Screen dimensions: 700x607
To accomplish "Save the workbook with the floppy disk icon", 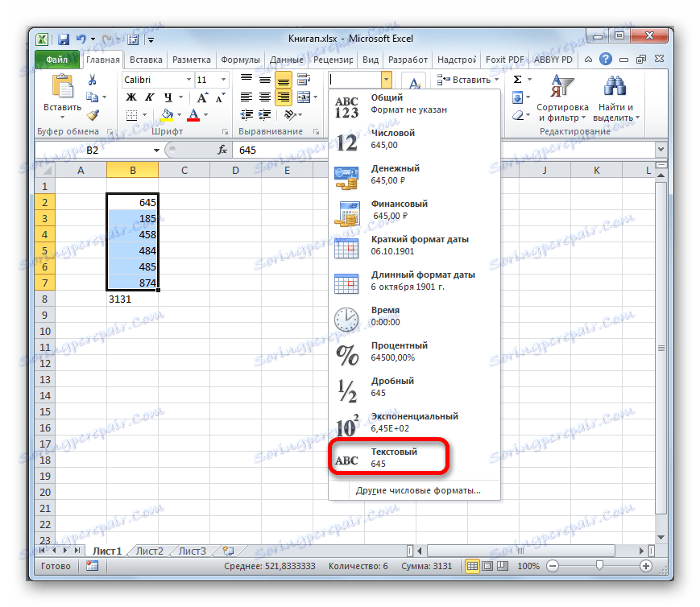I will [x=64, y=39].
